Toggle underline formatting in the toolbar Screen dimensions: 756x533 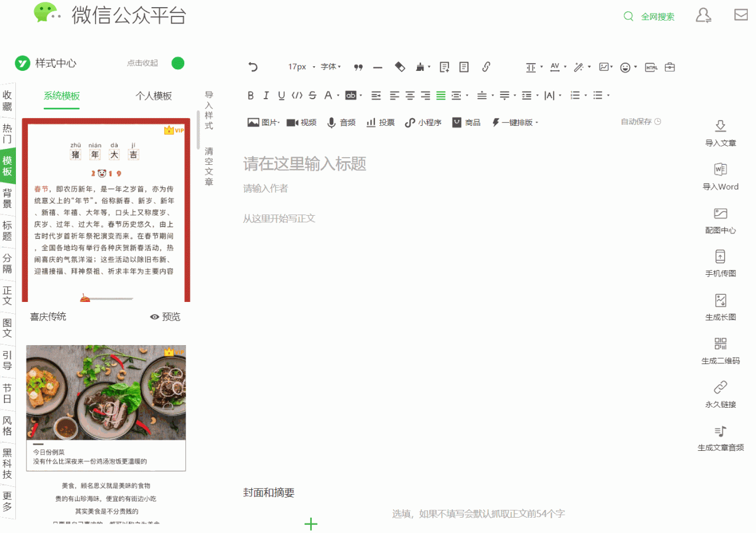(281, 95)
